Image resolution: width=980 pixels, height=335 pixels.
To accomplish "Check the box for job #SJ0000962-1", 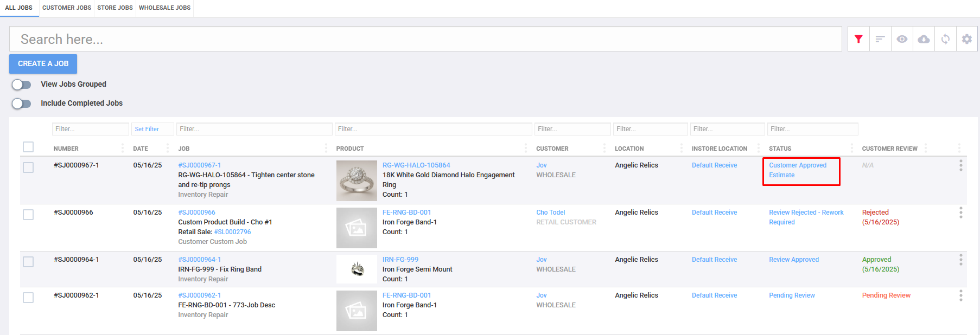I will (28, 298).
